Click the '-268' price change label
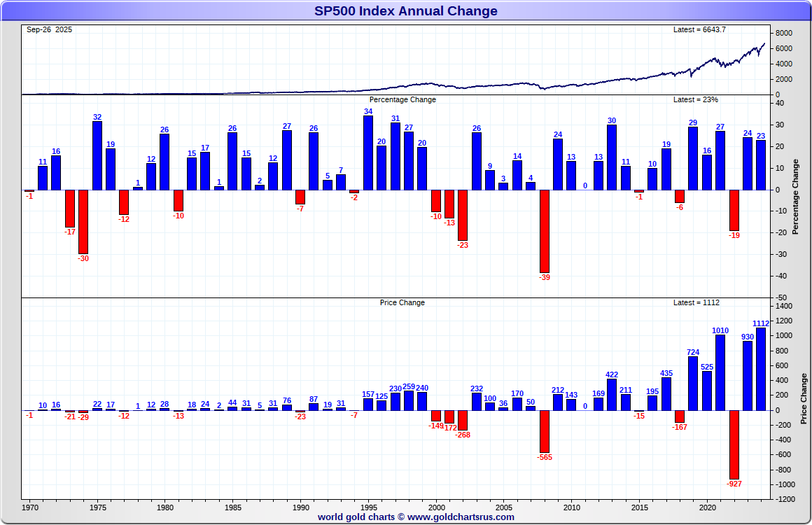The width and height of the screenshot is (812, 525). click(463, 435)
